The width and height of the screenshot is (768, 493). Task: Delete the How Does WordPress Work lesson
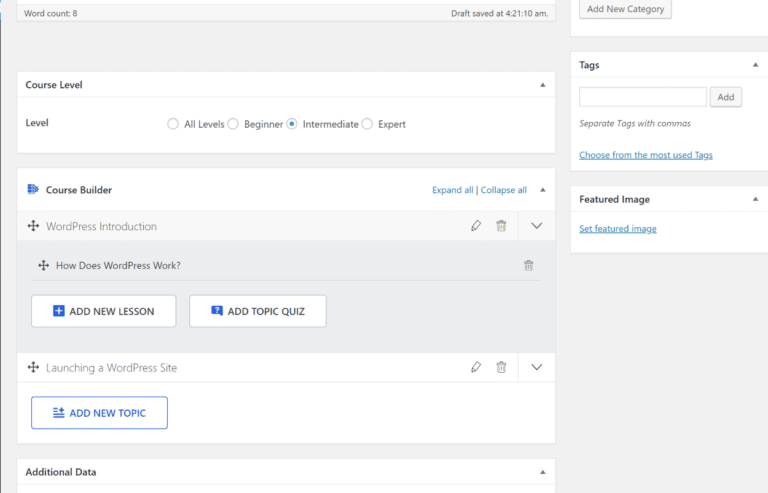[x=528, y=265]
